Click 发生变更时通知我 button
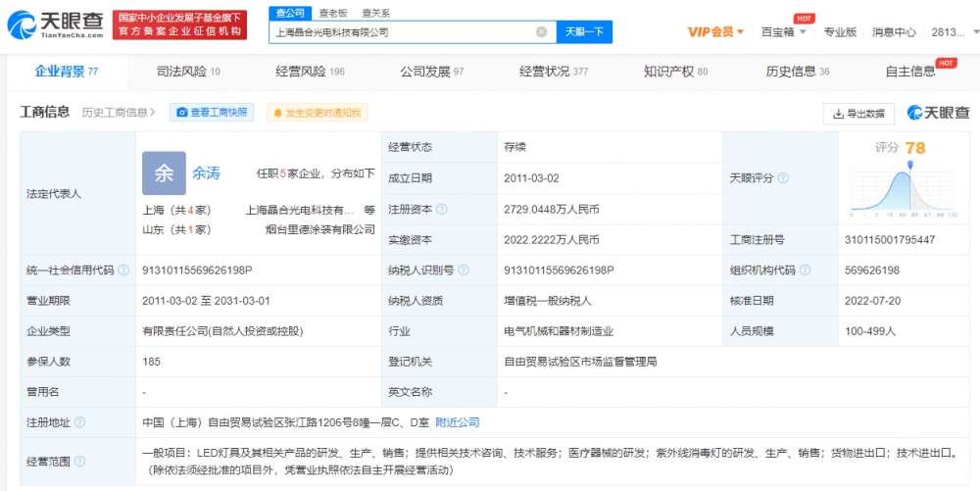Image resolution: width=980 pixels, height=491 pixels. tap(318, 113)
